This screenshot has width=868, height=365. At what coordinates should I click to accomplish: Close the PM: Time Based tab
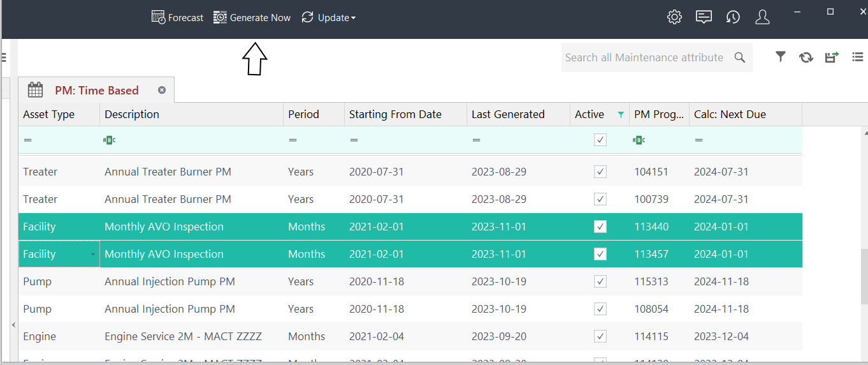click(162, 90)
